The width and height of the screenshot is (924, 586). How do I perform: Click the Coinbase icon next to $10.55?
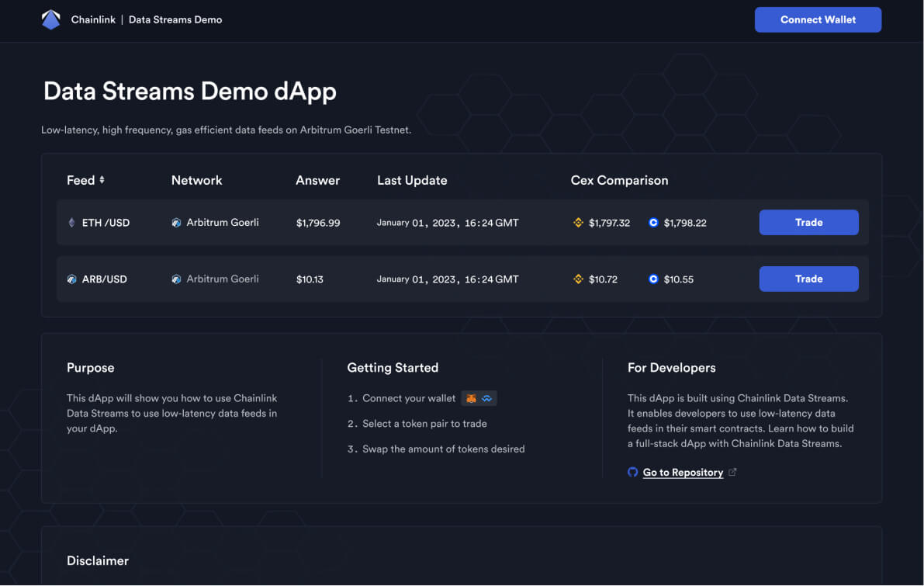(653, 279)
